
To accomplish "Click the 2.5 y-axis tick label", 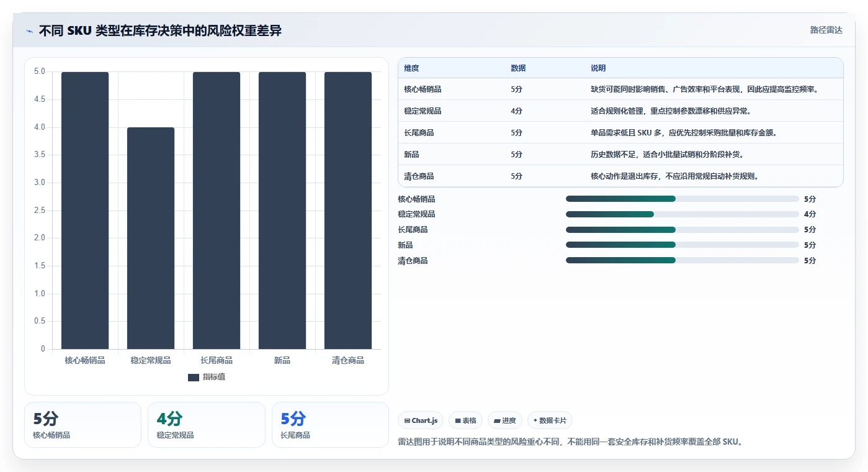I will pos(40,211).
